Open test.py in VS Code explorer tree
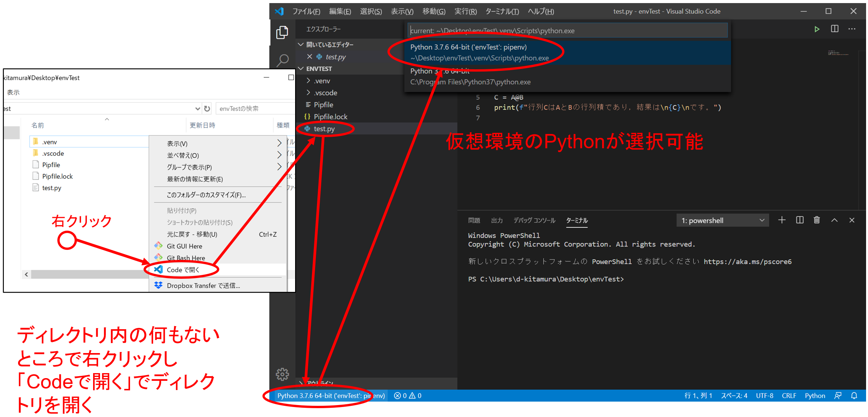Screen dimensions: 868x417 [324, 129]
